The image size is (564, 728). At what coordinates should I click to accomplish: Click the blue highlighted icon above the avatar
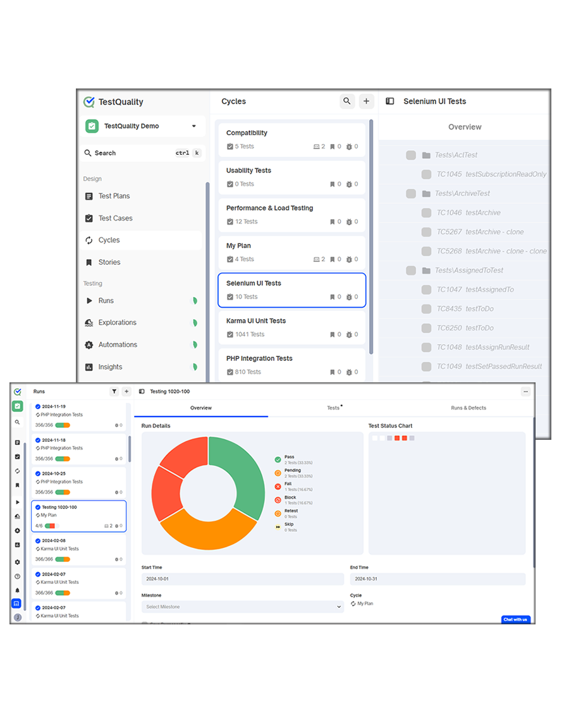pos(16,603)
